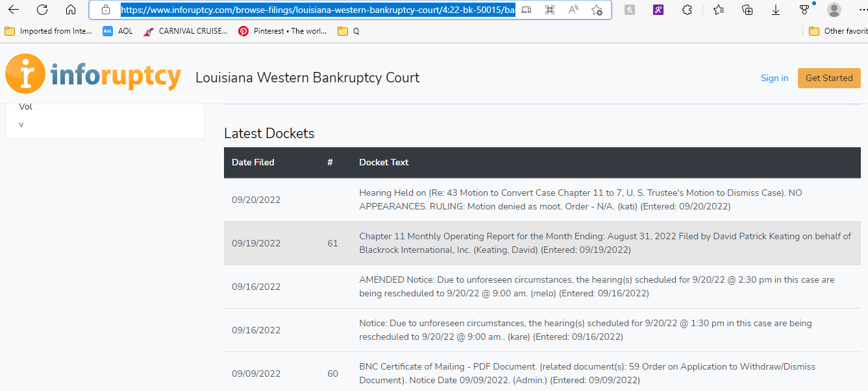This screenshot has width=868, height=391.
Task: Add this page to favorites with star icon
Action: point(597,10)
